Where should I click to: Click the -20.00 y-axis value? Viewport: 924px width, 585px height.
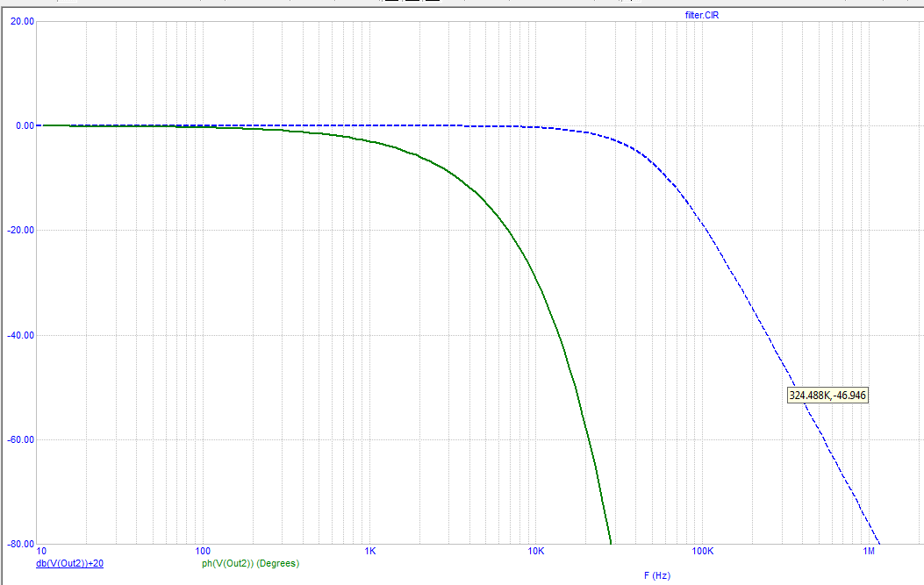pyautogui.click(x=21, y=231)
